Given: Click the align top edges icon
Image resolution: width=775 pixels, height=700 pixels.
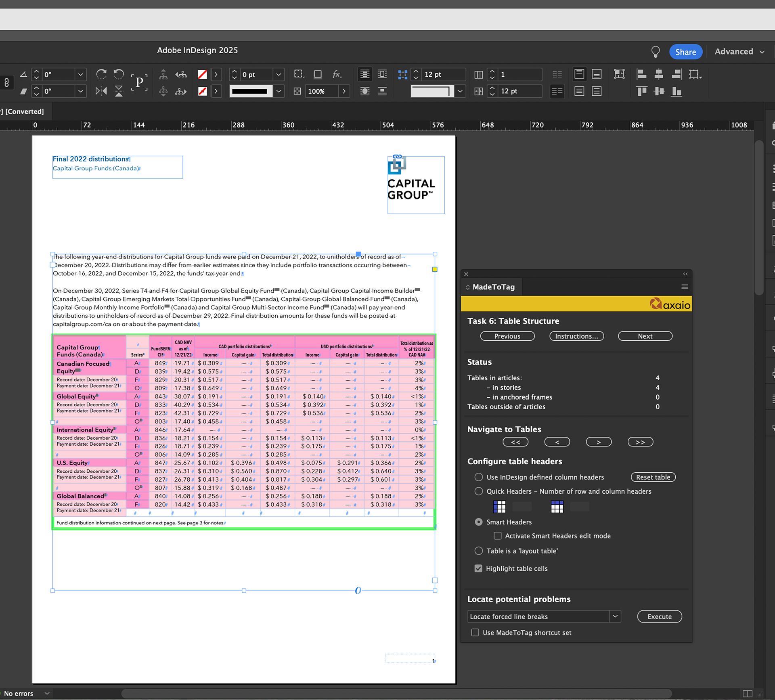Looking at the screenshot, I should tap(641, 92).
